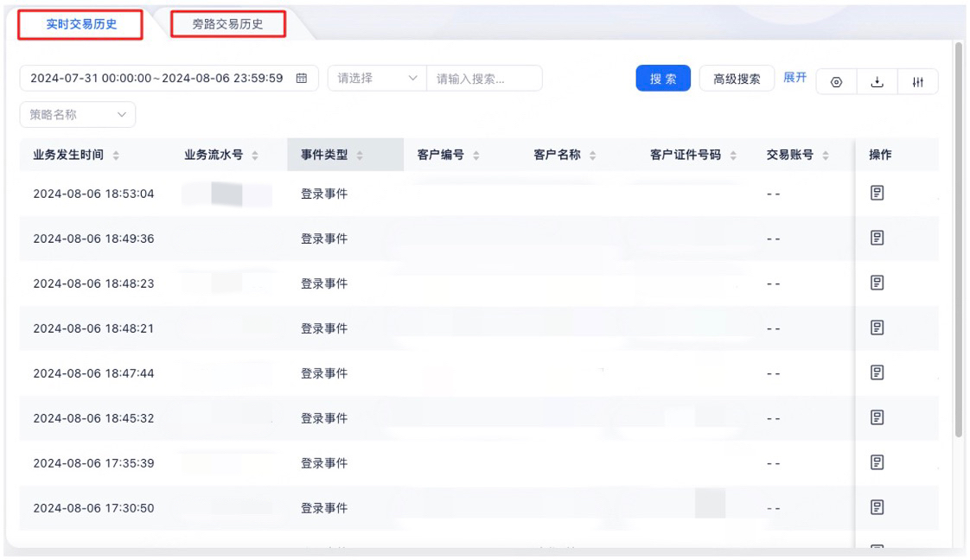Open the column settings sliders icon

pyautogui.click(x=918, y=81)
